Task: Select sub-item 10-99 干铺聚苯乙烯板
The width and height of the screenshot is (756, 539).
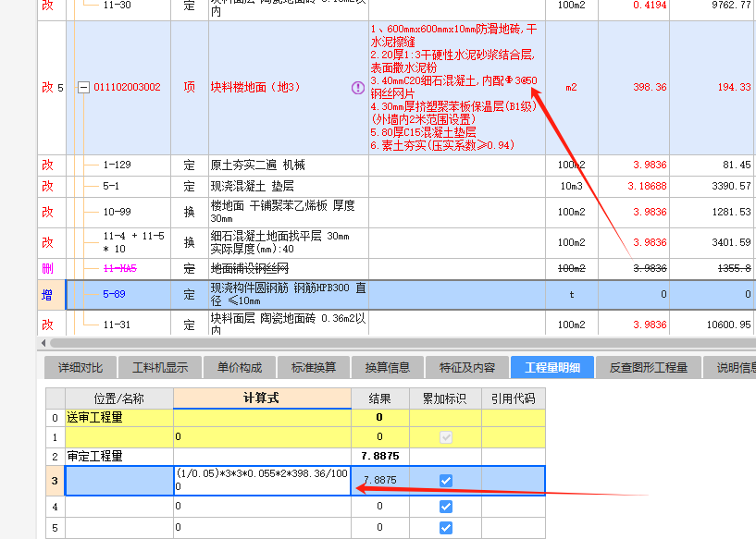Action: click(118, 212)
